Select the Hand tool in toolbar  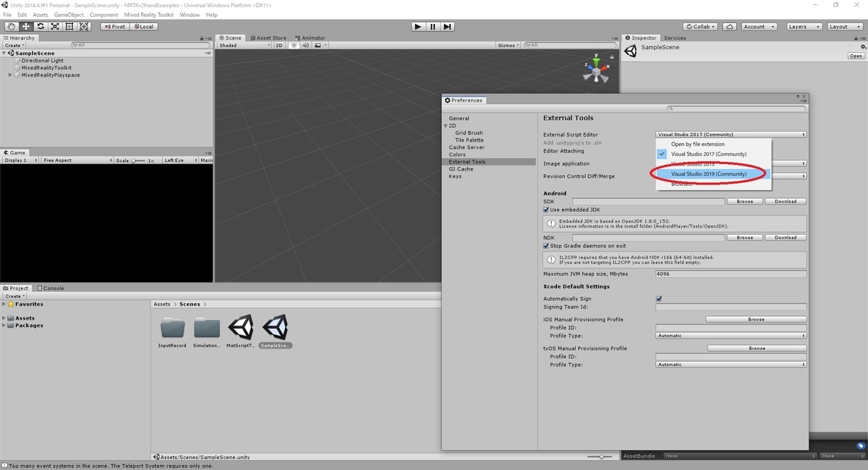[12, 27]
